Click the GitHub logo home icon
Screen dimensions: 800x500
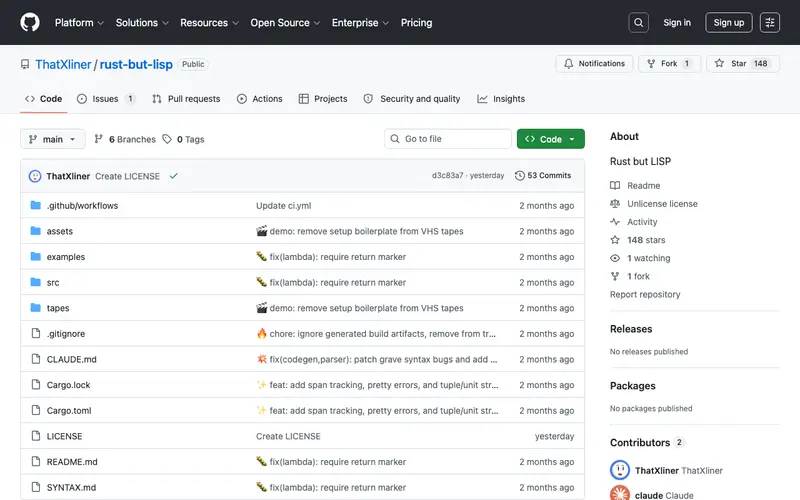point(30,22)
